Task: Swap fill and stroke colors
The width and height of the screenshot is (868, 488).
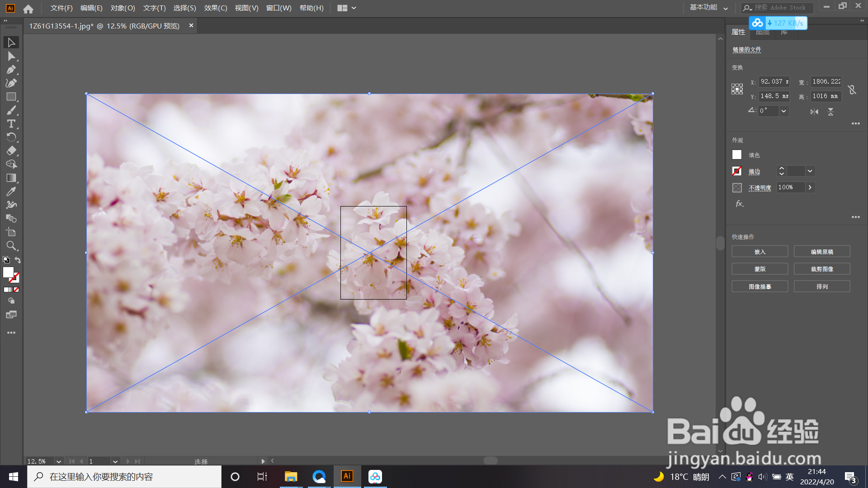Action: point(18,260)
